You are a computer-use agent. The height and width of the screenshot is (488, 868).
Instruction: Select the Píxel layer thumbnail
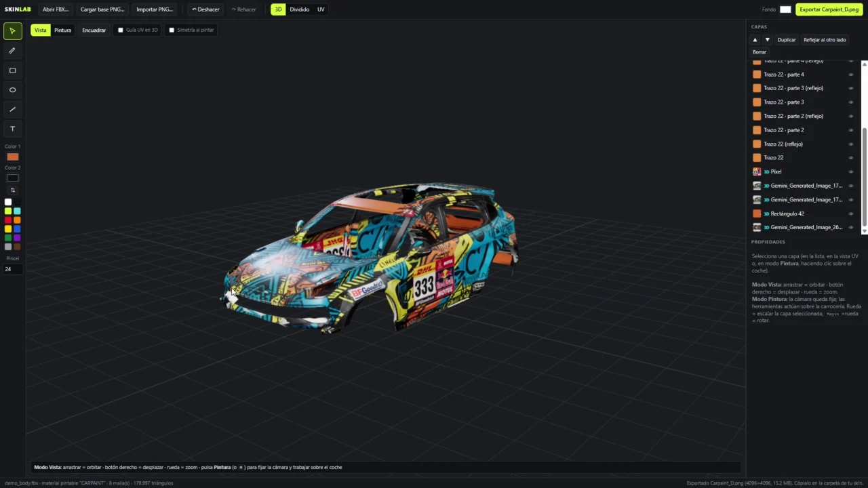(x=757, y=171)
